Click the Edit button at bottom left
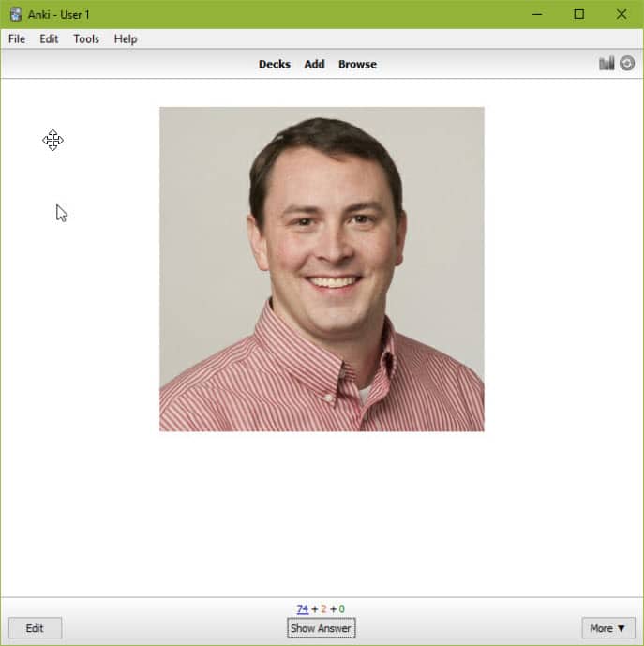The width and height of the screenshot is (644, 646). tap(35, 628)
